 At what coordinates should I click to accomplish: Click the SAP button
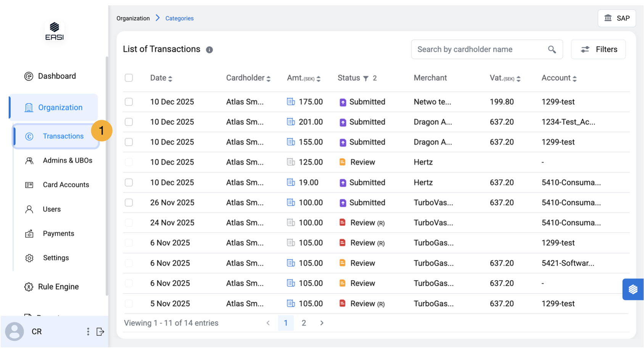[x=617, y=18]
